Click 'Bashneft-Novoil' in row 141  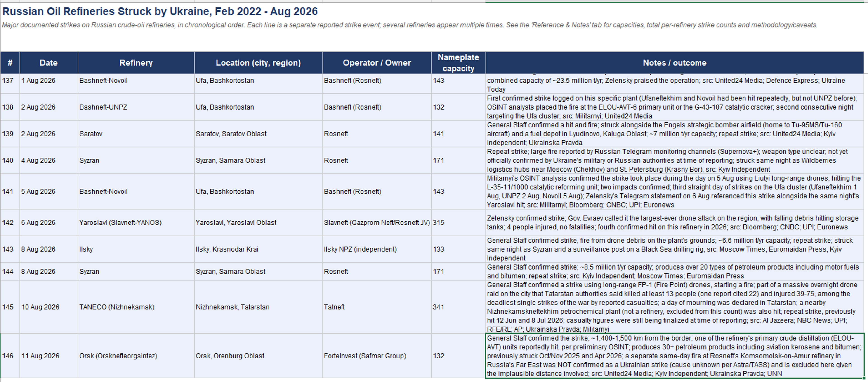136,192
